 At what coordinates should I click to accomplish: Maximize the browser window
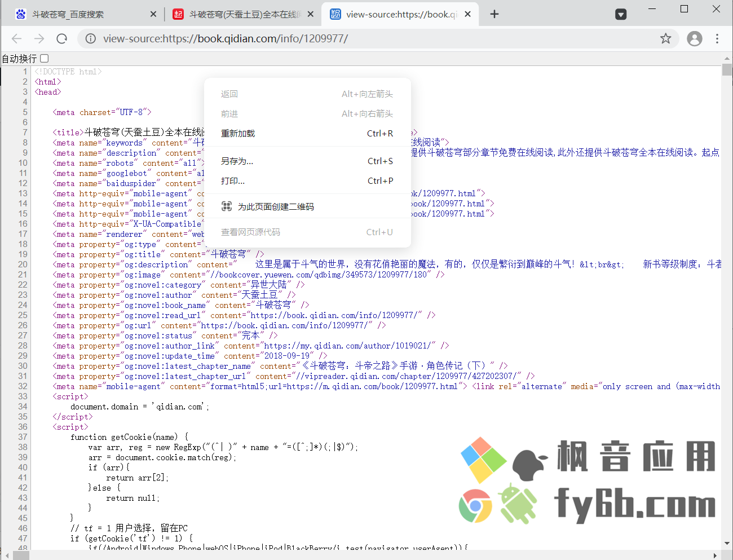coord(685,9)
